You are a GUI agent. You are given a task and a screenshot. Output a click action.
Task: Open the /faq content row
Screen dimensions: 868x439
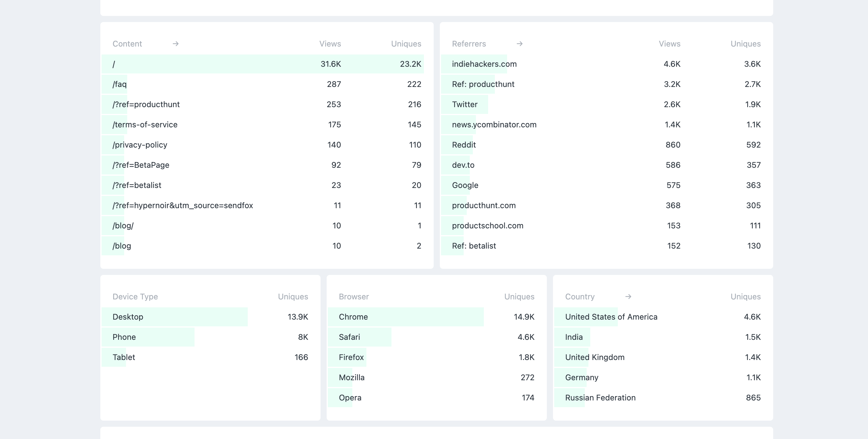pyautogui.click(x=120, y=84)
